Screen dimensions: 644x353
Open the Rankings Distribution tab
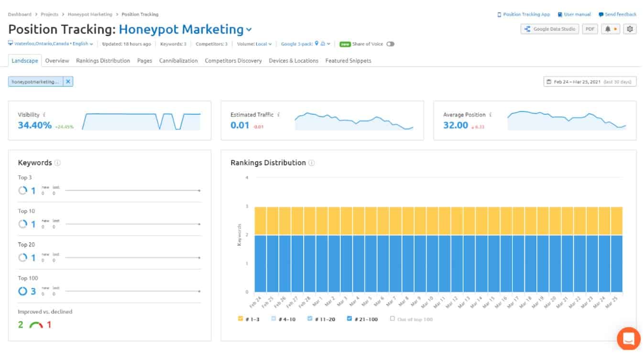click(103, 61)
